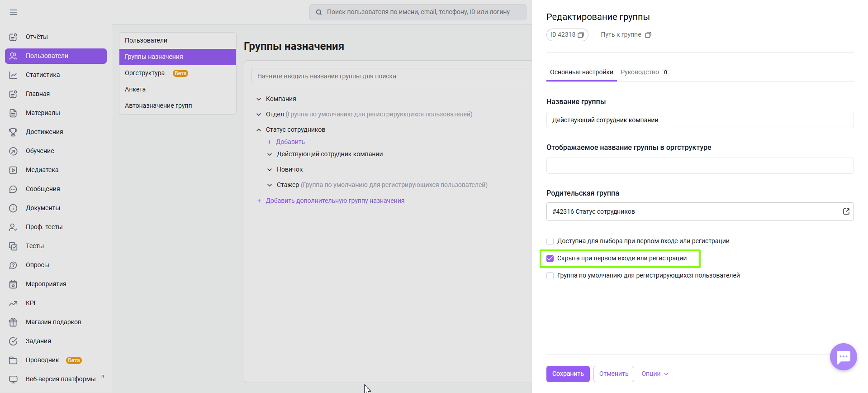Switch to Основные настройки tab
868x393 pixels.
click(581, 72)
